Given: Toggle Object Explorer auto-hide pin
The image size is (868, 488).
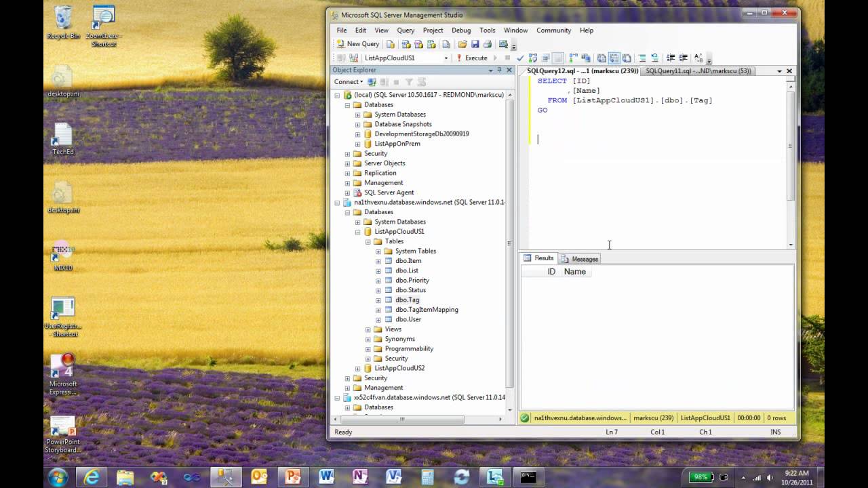Looking at the screenshot, I should point(499,70).
